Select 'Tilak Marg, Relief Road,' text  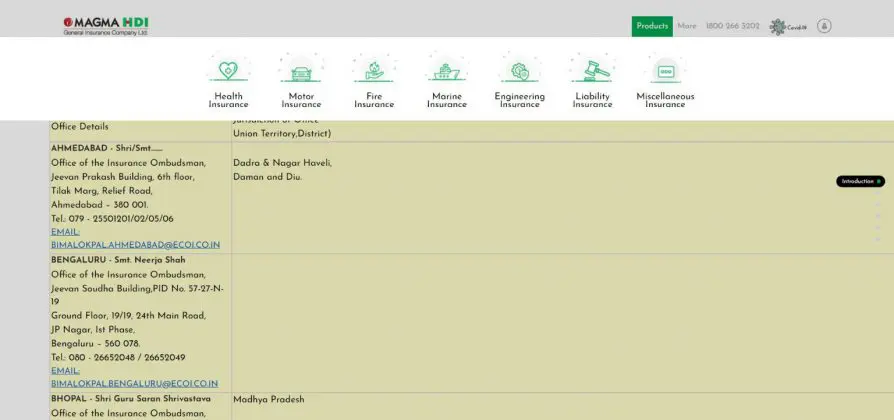[101, 191]
